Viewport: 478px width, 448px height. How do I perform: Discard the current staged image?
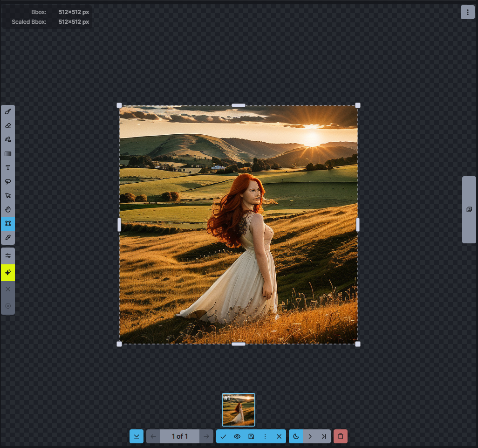(x=279, y=436)
